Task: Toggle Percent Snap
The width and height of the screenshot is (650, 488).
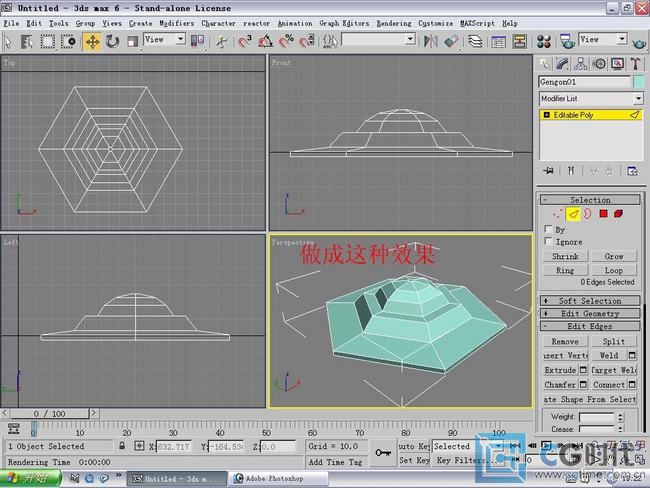Action: [286, 41]
